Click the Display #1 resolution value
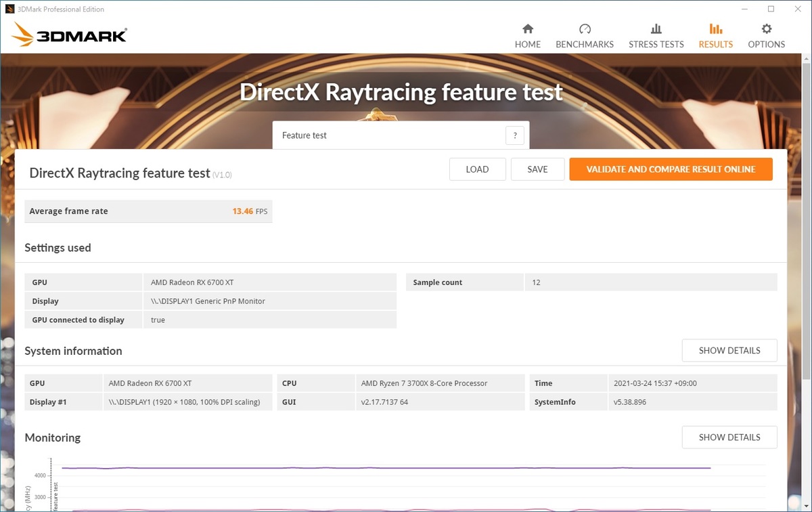The height and width of the screenshot is (512, 812). coord(184,402)
